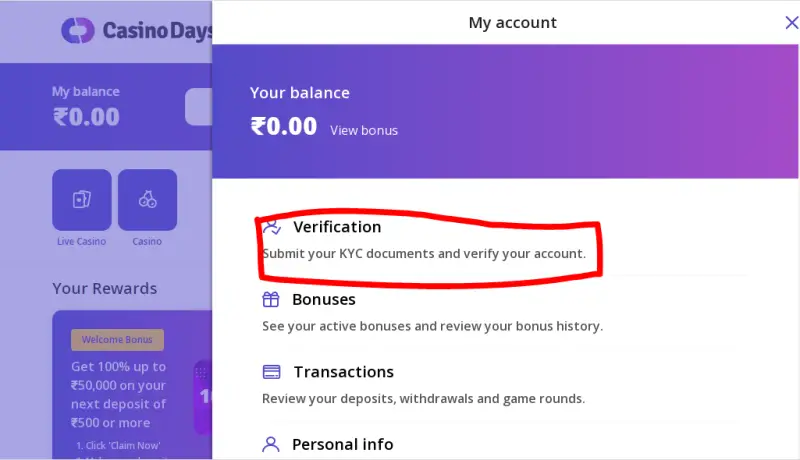Click the Personal info person icon
This screenshot has width=800, height=460.
point(271,444)
